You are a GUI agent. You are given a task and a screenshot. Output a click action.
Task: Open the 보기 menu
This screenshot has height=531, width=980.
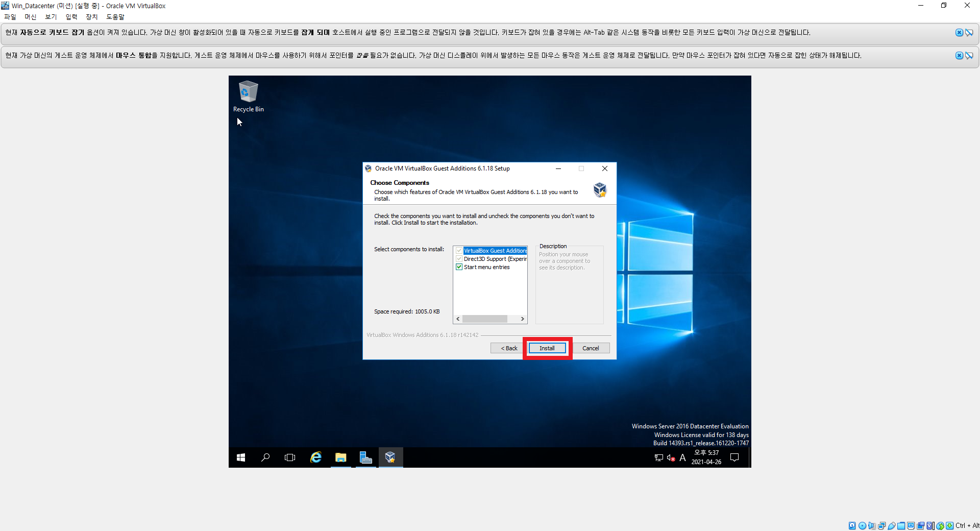pos(51,17)
